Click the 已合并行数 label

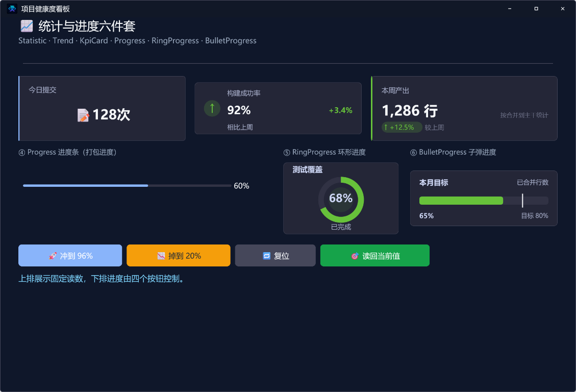(533, 182)
